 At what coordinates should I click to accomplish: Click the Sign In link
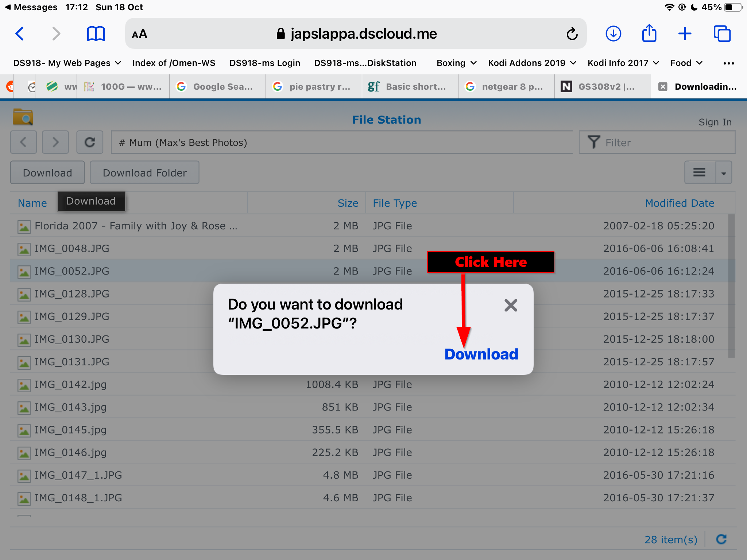click(715, 122)
